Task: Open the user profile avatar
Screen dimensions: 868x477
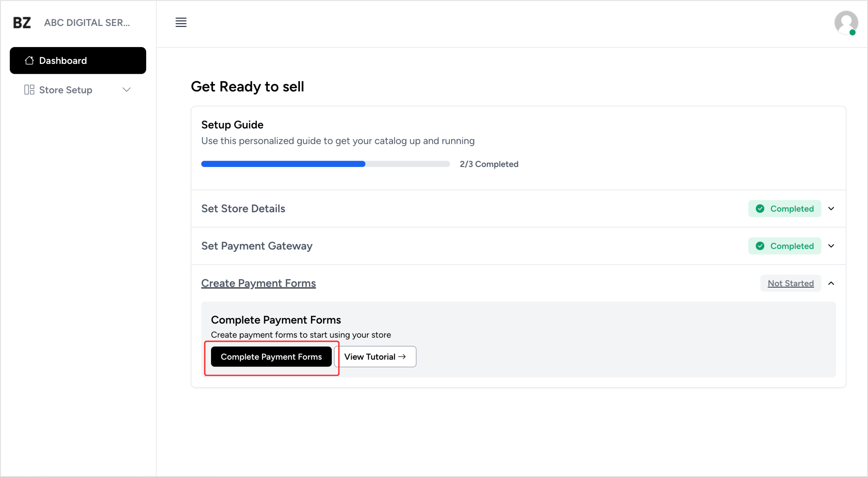Action: tap(845, 22)
